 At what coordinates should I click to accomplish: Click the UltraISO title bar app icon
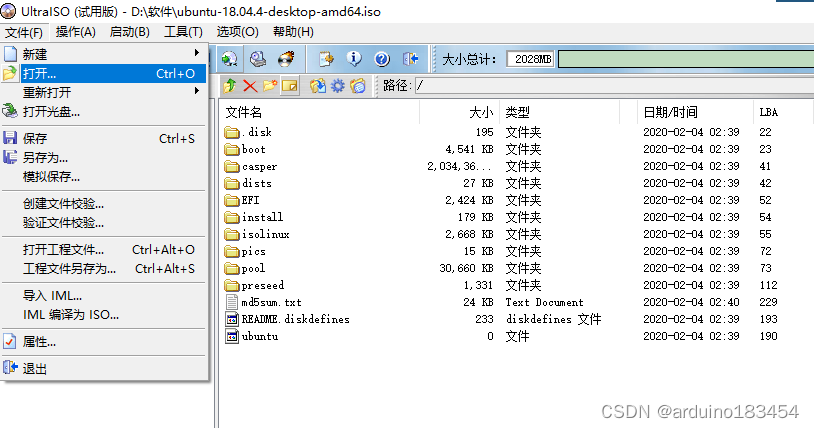click(8, 11)
